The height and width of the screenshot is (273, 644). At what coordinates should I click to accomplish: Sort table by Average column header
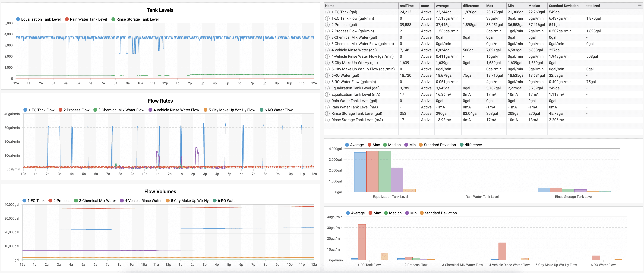click(448, 6)
